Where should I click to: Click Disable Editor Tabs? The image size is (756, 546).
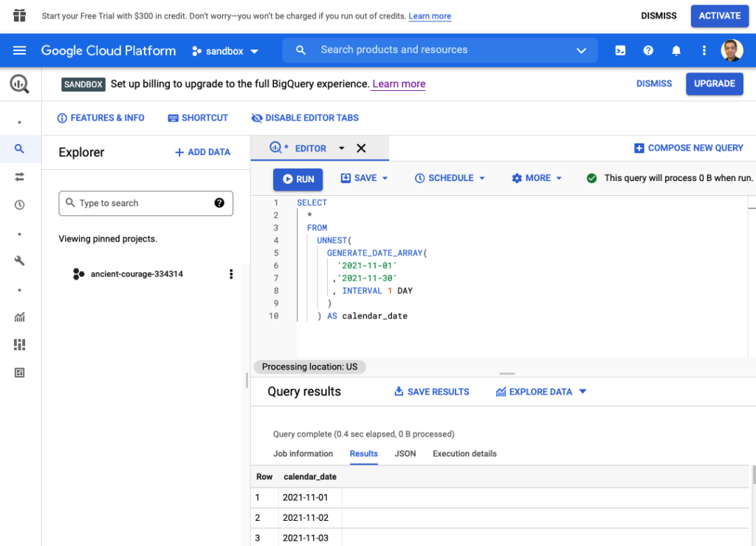(x=305, y=117)
